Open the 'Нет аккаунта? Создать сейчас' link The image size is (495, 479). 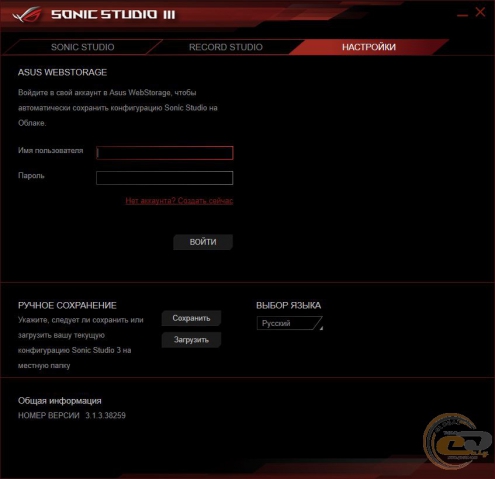179,201
